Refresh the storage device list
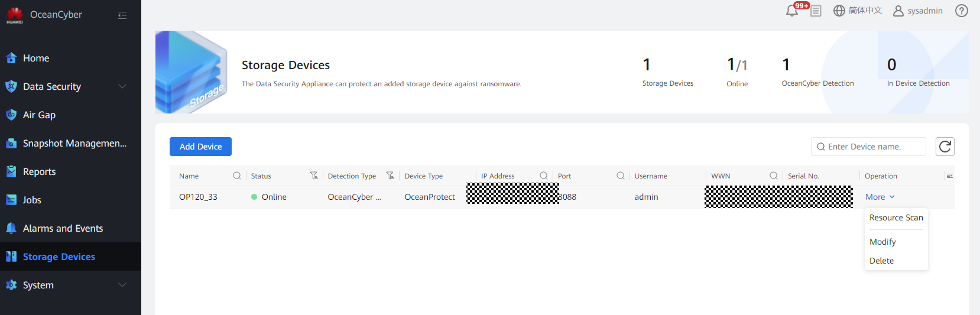Screen dimensions: 980x315 945,147
